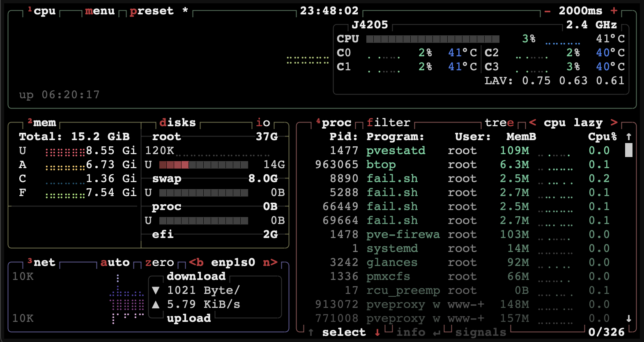Screen dimensions: 644x342
Task: Switch to previous sort column with left arrow
Action: click(533, 123)
